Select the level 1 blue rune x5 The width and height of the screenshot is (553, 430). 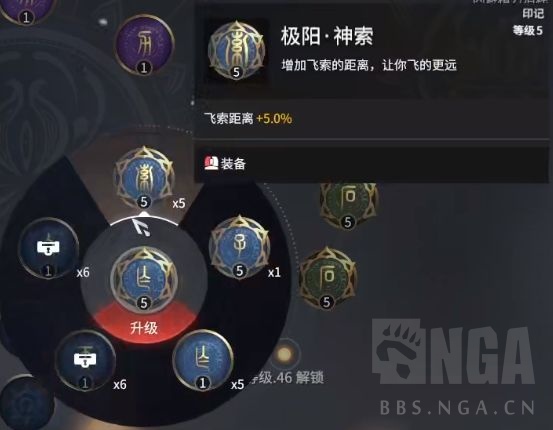click(202, 360)
